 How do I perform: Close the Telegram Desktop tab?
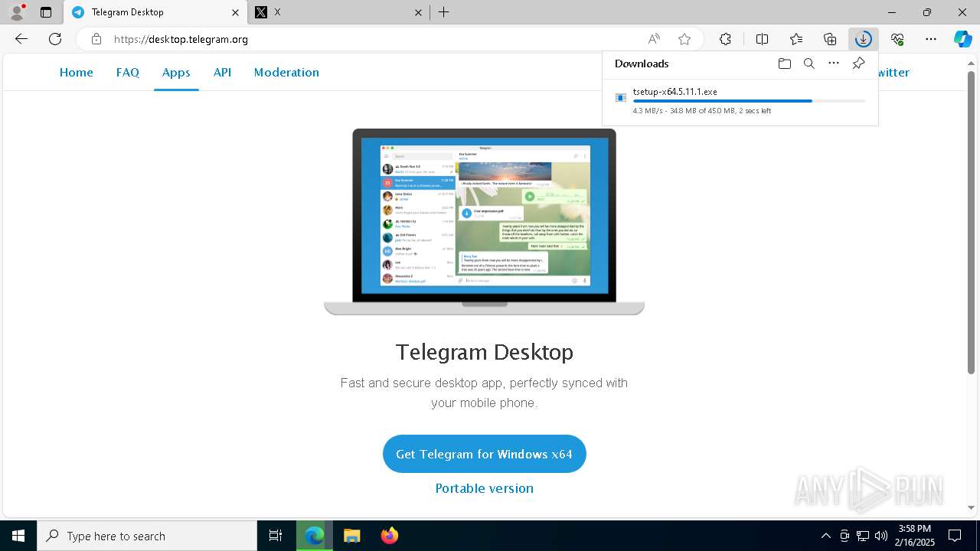click(235, 12)
